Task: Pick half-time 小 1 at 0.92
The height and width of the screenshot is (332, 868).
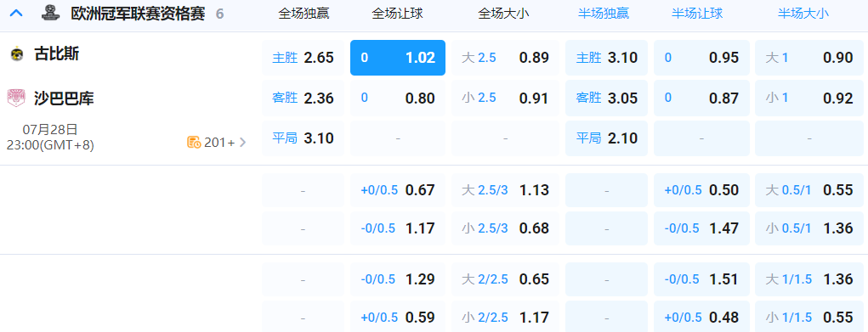Action: coord(808,98)
